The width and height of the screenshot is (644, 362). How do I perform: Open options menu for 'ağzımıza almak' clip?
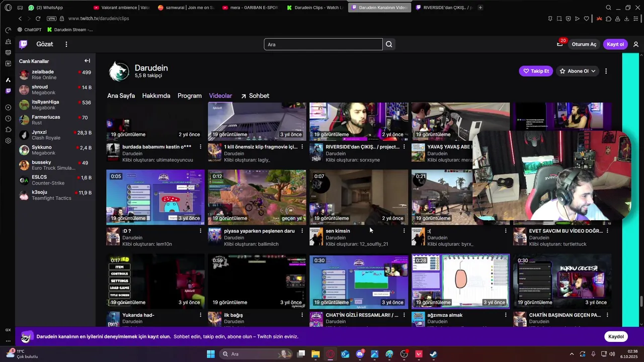(x=506, y=315)
